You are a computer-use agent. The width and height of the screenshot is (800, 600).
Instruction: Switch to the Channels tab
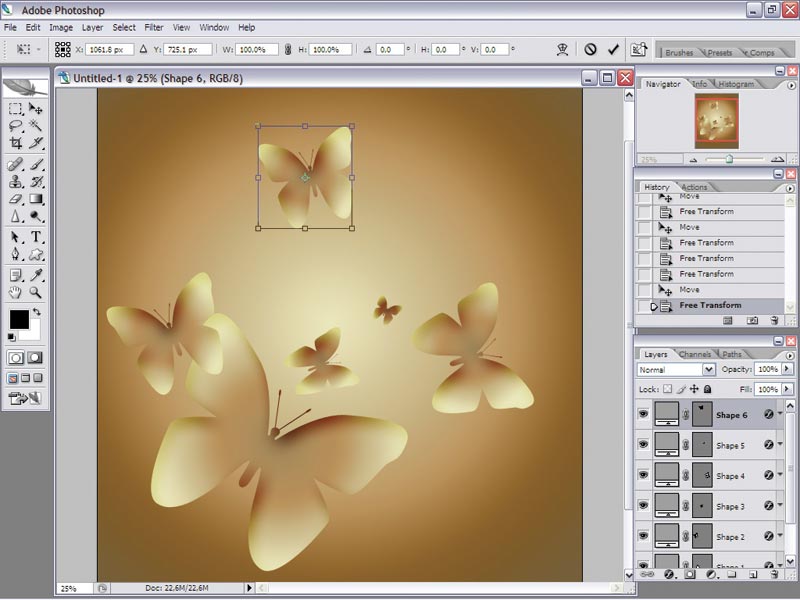click(695, 354)
